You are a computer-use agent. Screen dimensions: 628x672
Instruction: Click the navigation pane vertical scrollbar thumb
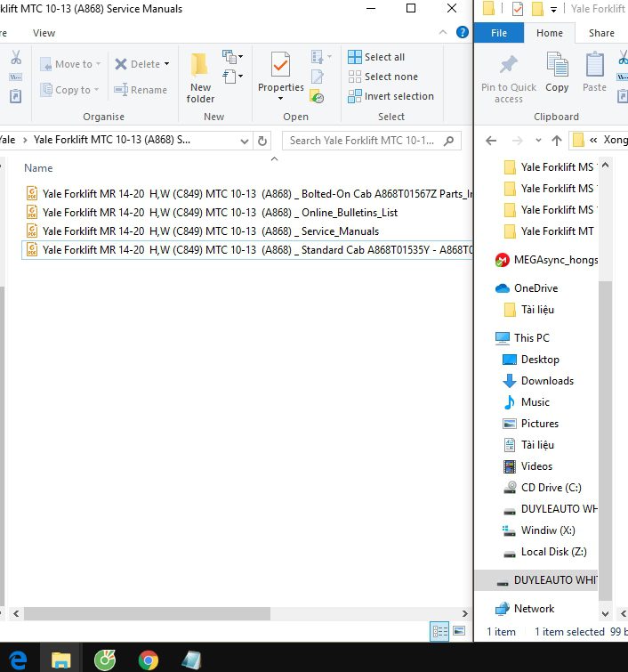(x=605, y=441)
